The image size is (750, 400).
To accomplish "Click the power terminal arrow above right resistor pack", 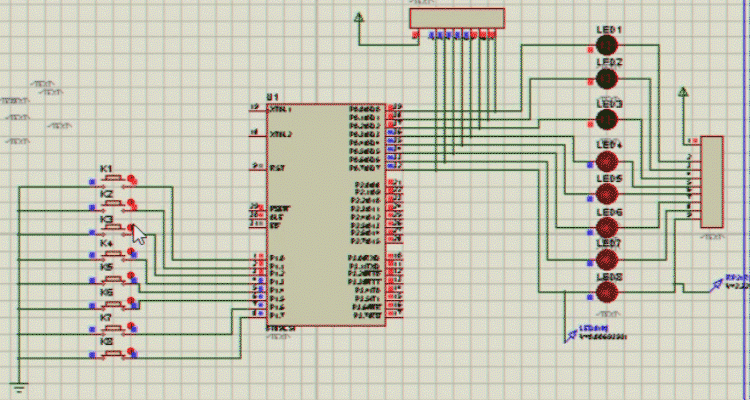I will tap(684, 92).
